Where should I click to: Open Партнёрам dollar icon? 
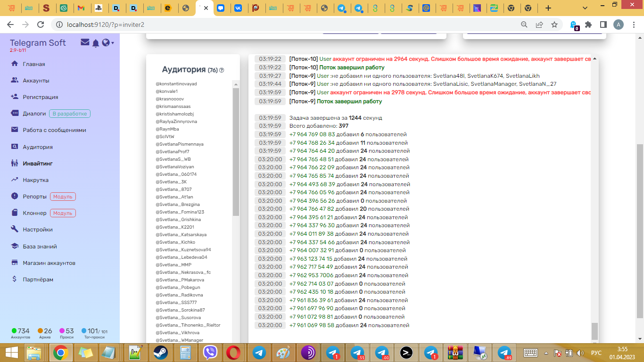click(x=15, y=280)
